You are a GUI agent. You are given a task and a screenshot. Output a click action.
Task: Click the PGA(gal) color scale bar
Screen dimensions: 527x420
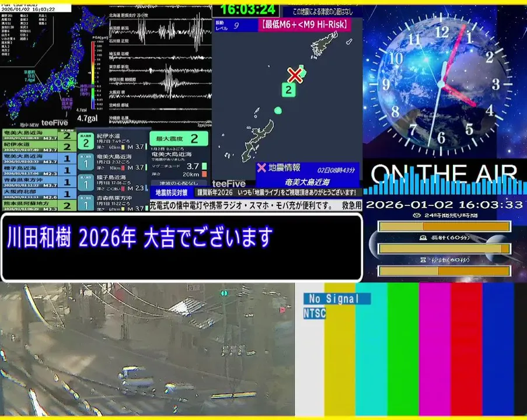tap(93, 75)
